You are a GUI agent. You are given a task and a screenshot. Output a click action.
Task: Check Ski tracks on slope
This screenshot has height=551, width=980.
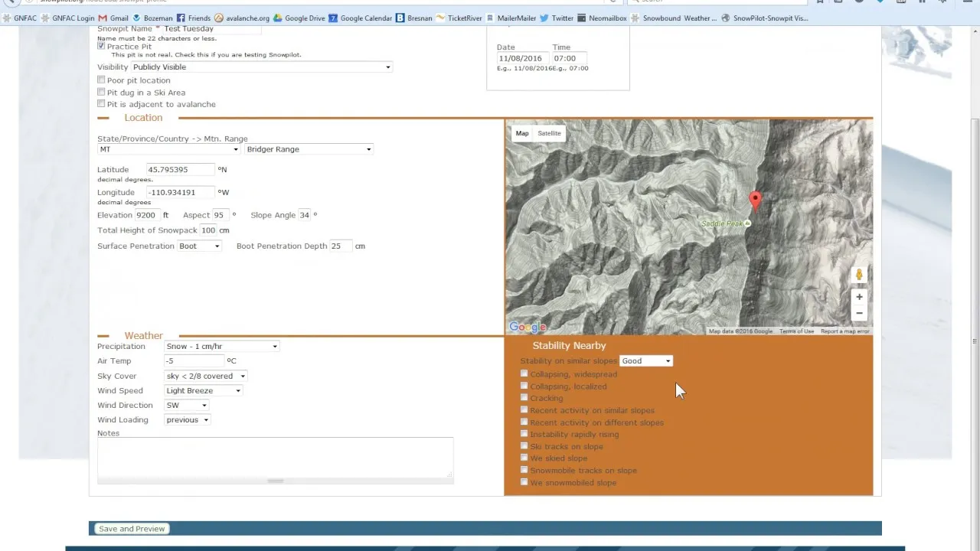tap(524, 445)
